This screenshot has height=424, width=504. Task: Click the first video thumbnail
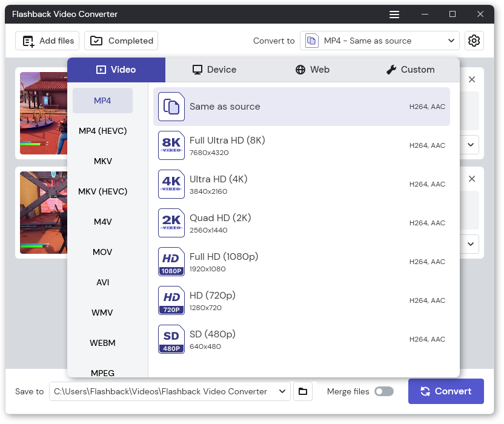[x=44, y=113]
